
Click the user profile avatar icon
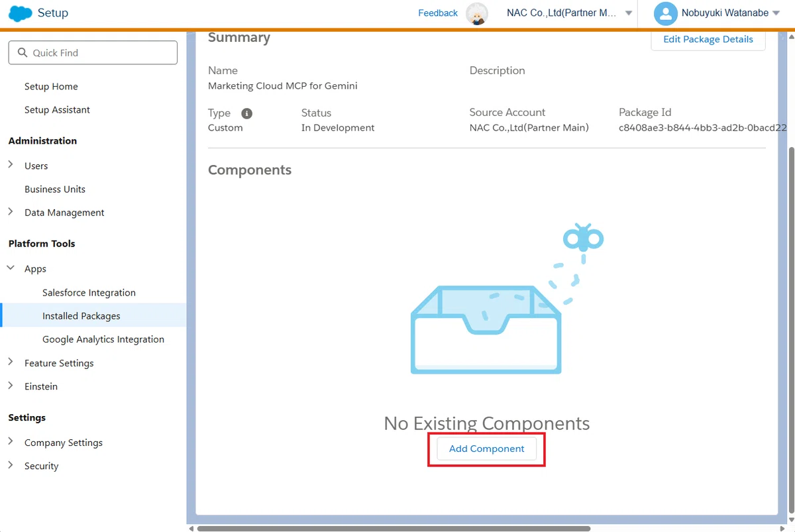[x=665, y=13]
